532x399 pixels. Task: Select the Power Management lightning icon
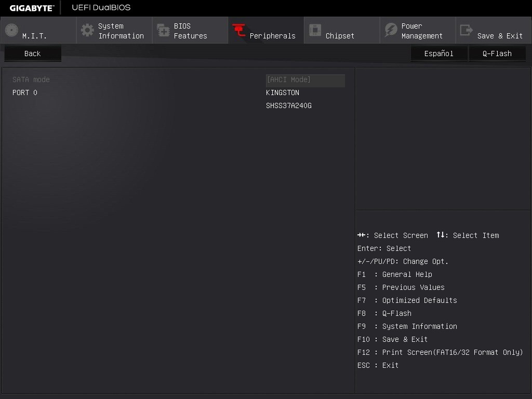390,30
